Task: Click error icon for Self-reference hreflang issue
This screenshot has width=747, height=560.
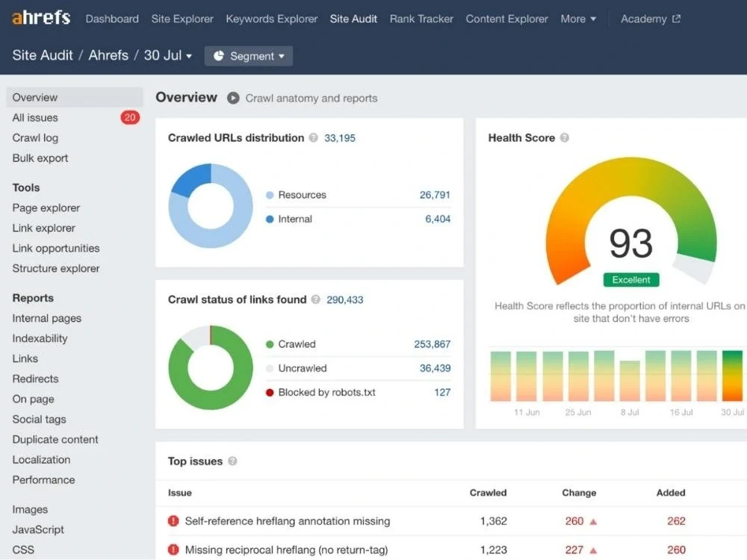Action: (x=173, y=521)
